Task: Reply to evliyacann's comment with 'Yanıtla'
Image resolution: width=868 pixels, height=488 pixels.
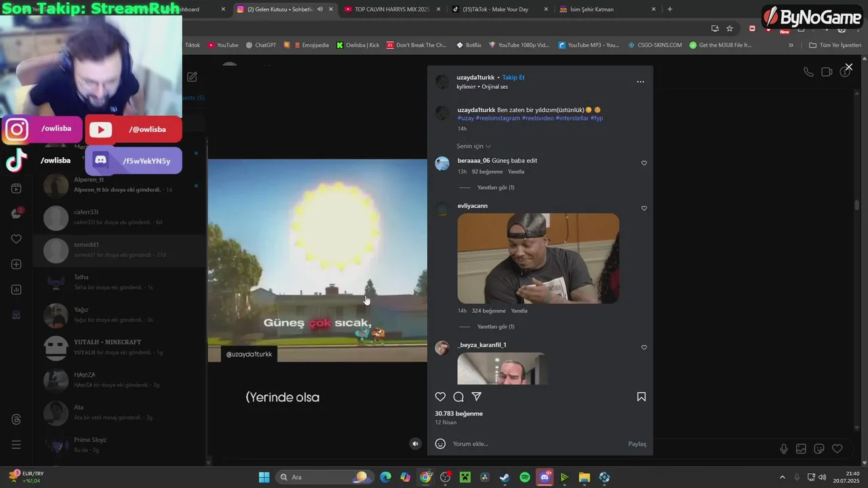Action: pyautogui.click(x=519, y=310)
